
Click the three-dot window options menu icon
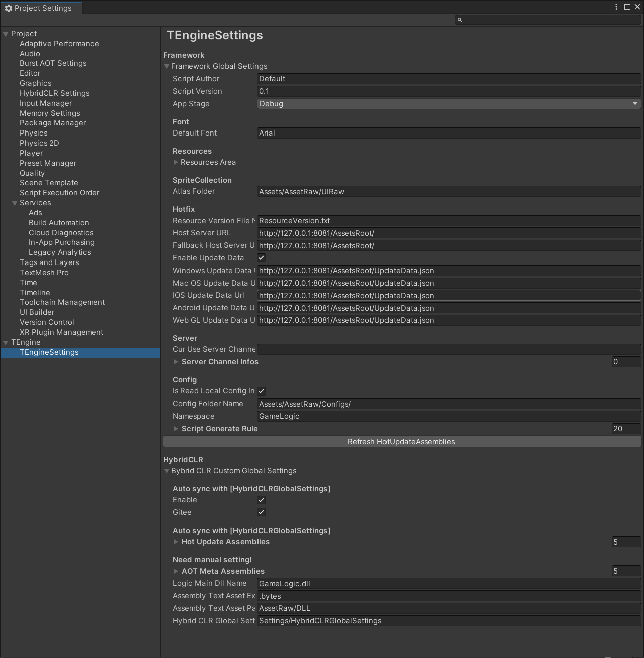616,7
